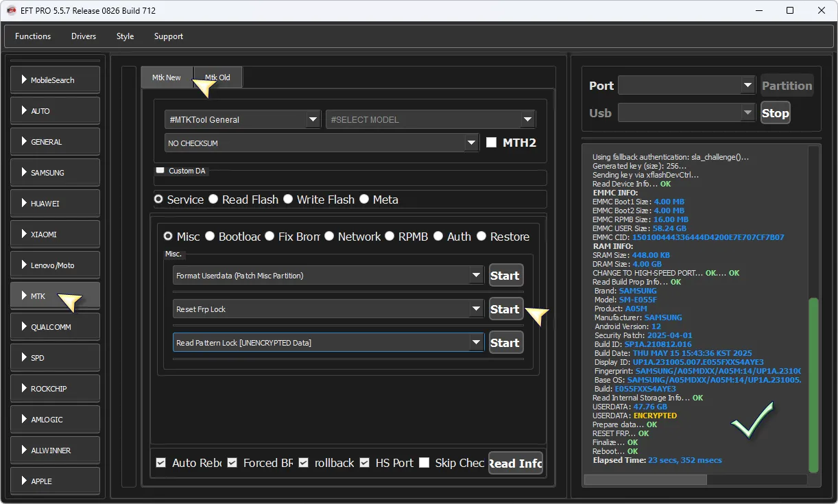Open the #SELECT MODEL dropdown

(x=431, y=119)
